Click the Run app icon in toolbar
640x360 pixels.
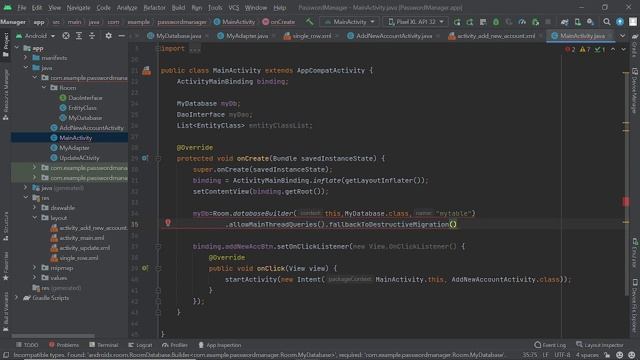tap(457, 22)
